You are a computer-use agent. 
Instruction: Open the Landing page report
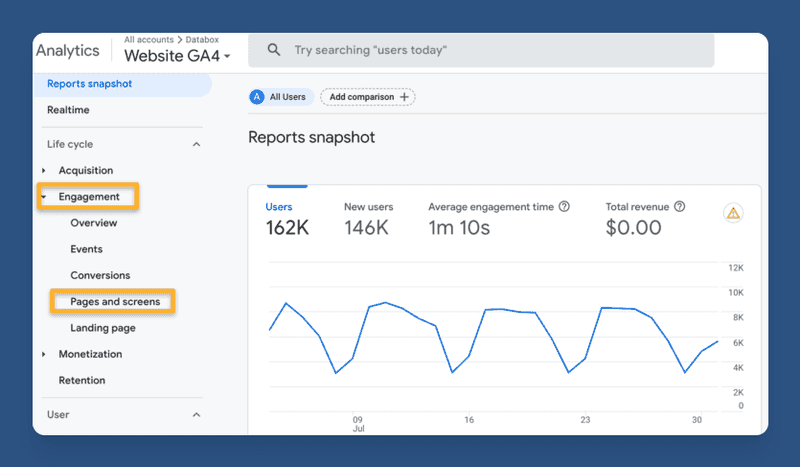(x=103, y=328)
